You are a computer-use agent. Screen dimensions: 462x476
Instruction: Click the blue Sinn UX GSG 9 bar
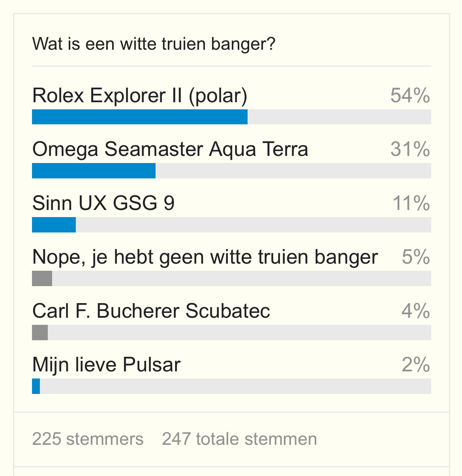click(54, 225)
